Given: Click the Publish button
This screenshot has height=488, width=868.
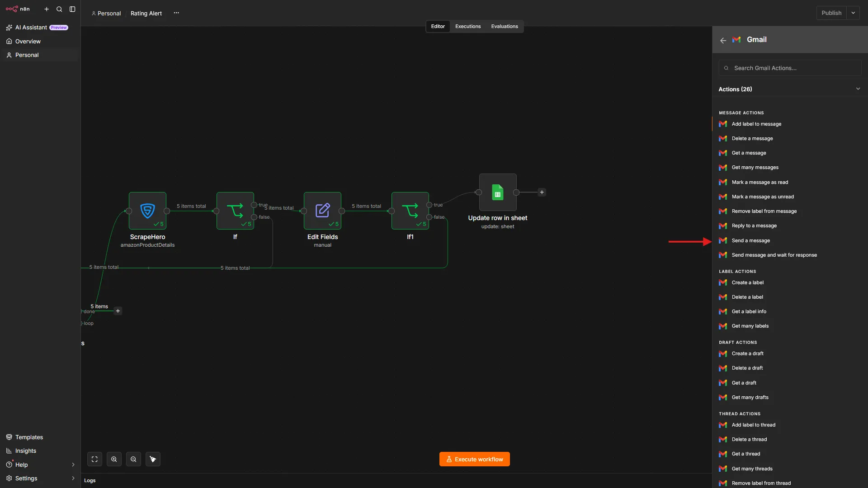Looking at the screenshot, I should (x=831, y=13).
